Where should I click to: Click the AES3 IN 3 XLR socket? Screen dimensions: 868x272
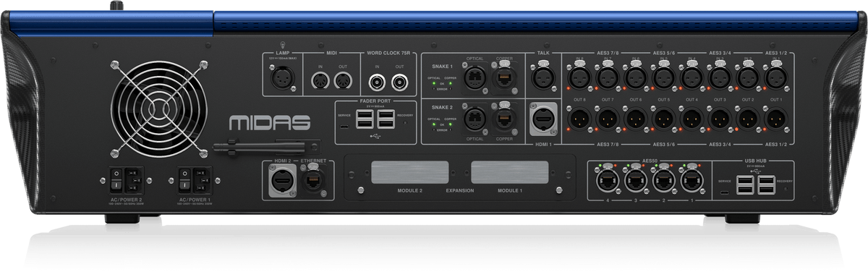pyautogui.click(x=720, y=77)
